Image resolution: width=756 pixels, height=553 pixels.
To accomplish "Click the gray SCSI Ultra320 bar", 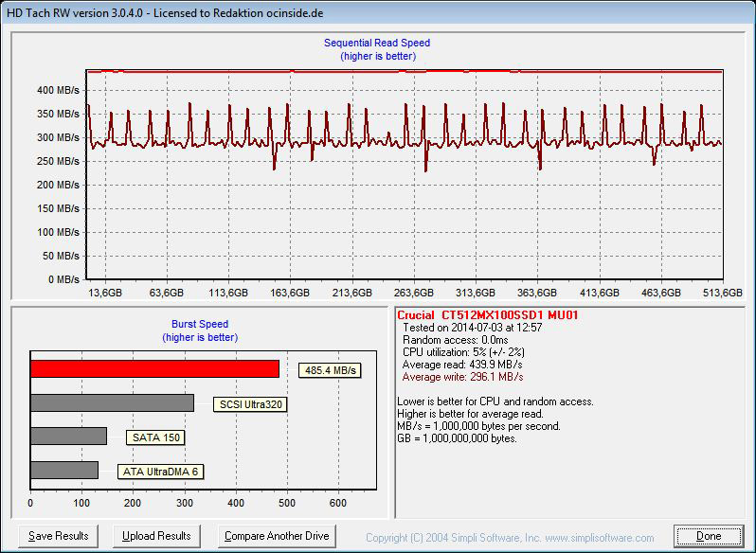I will point(113,402).
